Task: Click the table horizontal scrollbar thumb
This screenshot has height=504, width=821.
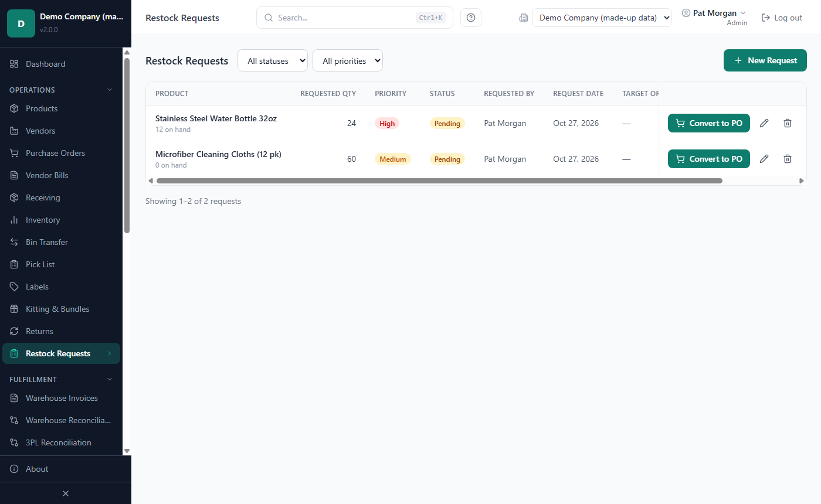Action: (439, 181)
